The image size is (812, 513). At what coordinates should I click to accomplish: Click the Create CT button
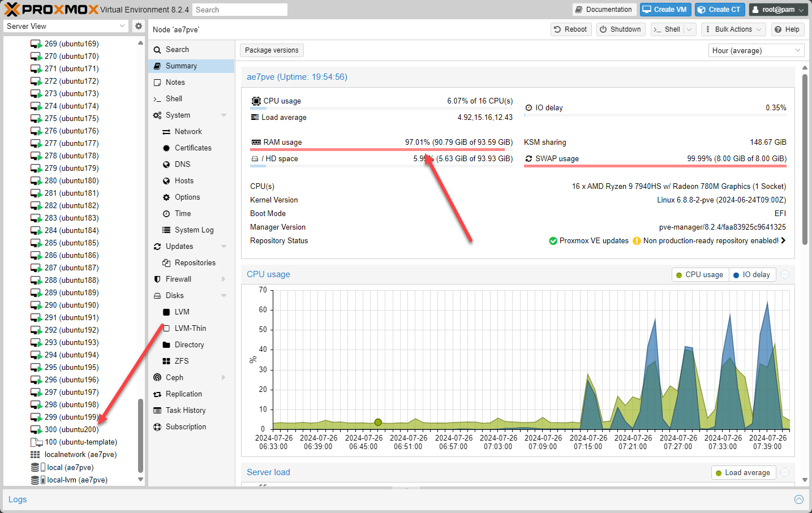pos(720,10)
